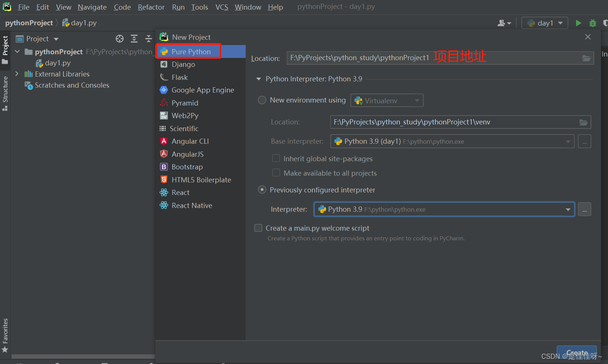Open the Favorites tool window
The width and height of the screenshot is (608, 364).
(x=5, y=335)
